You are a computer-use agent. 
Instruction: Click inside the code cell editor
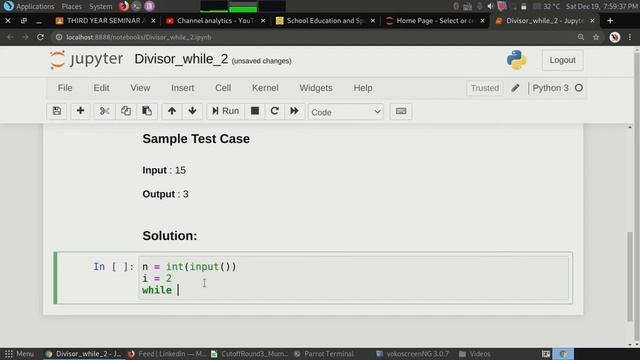[353, 278]
